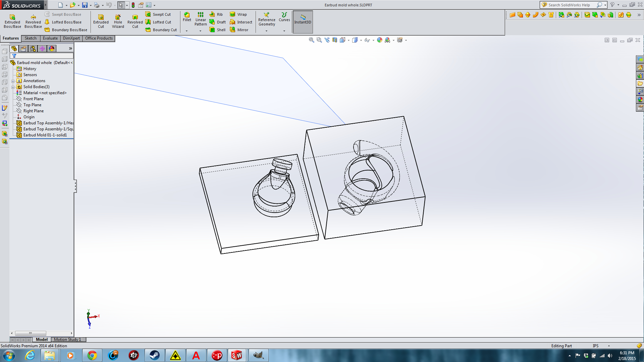Select the Mirror tool
This screenshot has height=362, width=644.
click(x=239, y=30)
